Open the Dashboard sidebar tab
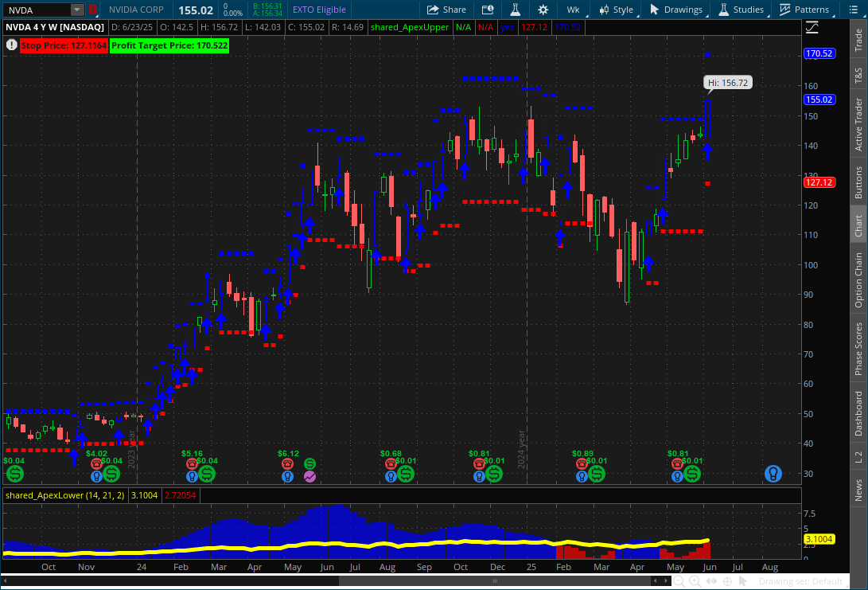The height and width of the screenshot is (590, 868). point(858,413)
